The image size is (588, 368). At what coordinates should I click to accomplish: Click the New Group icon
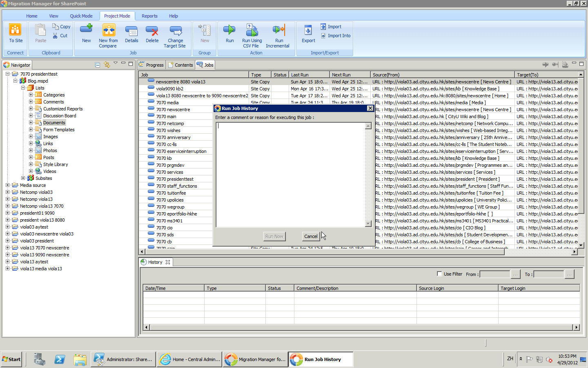(x=205, y=30)
